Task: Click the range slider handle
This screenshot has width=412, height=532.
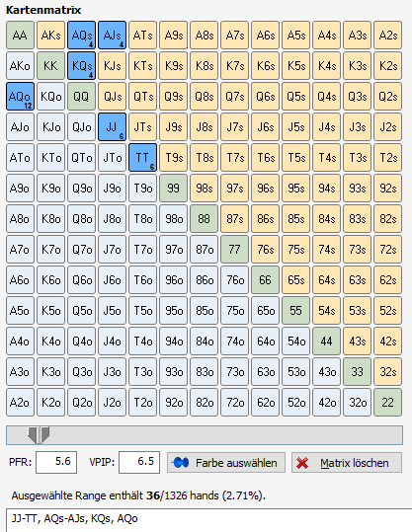Action: pyautogui.click(x=39, y=435)
